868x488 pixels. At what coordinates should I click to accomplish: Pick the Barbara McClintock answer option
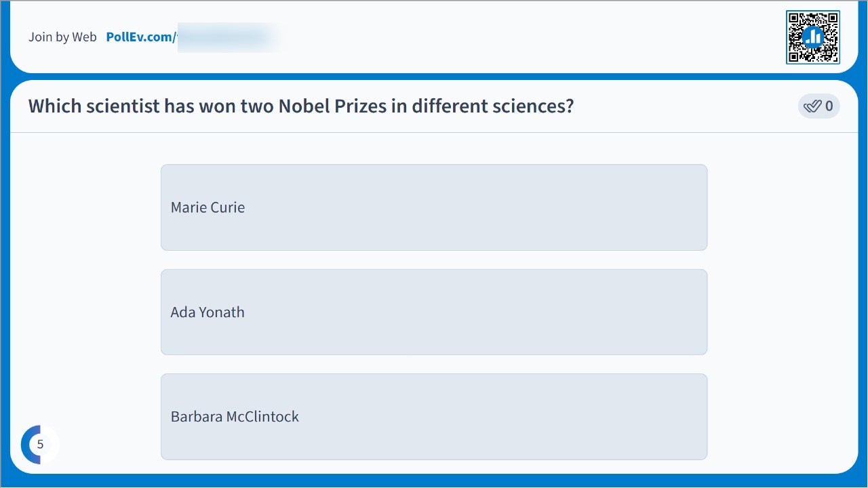434,417
